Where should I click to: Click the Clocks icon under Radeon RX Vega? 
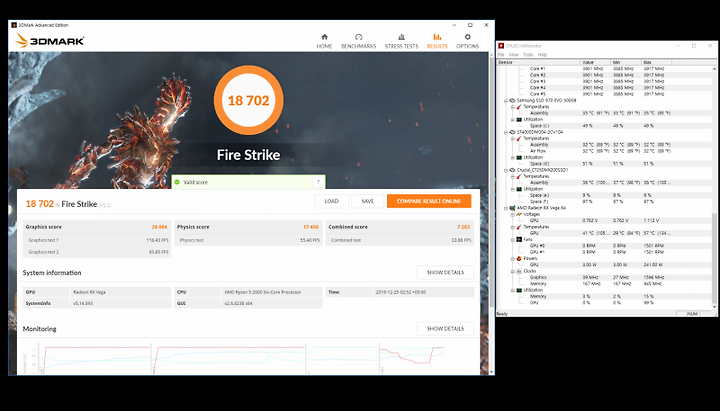click(x=519, y=271)
